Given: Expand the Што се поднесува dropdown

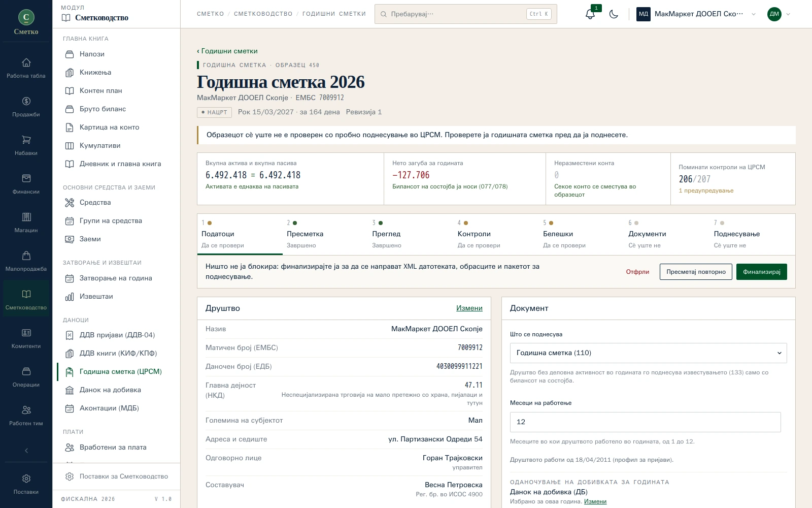Looking at the screenshot, I should coord(648,353).
